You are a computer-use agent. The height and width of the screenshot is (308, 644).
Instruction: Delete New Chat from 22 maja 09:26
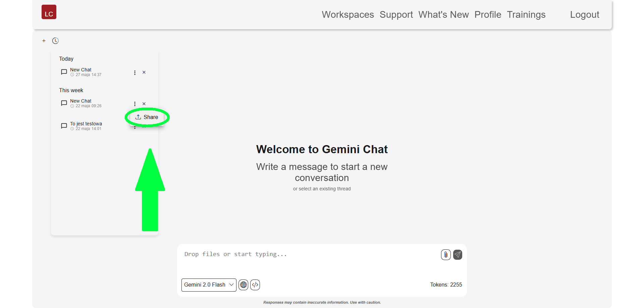(x=144, y=104)
